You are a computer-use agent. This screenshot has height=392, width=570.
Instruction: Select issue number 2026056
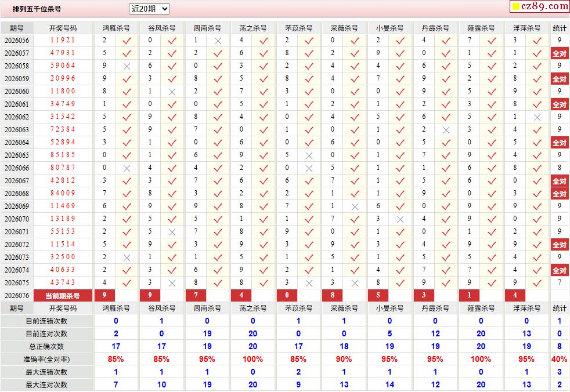point(17,41)
